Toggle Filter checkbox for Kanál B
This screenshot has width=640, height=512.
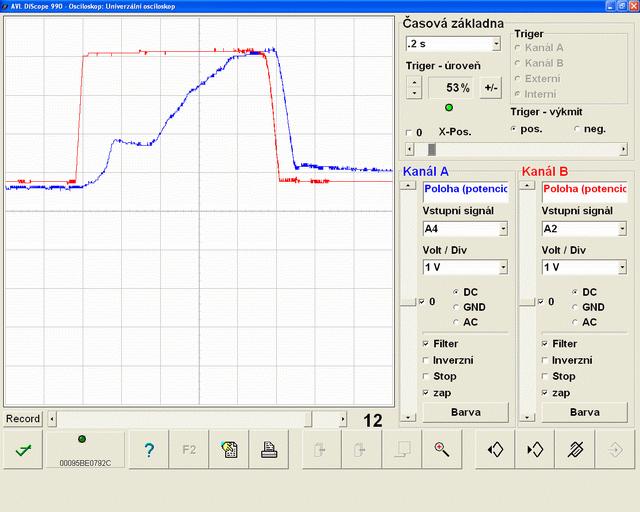pos(545,344)
